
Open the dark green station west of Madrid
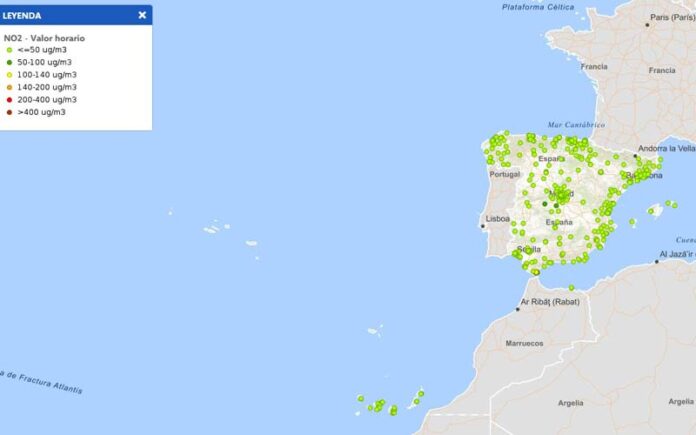(545, 204)
